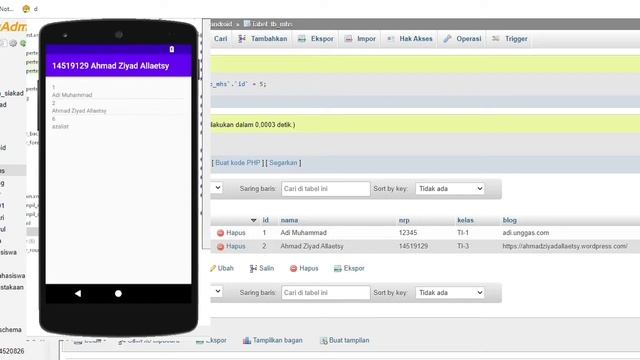
Task: Tap Ahmad Ziyad Allaetsy in phone list
Action: [79, 111]
